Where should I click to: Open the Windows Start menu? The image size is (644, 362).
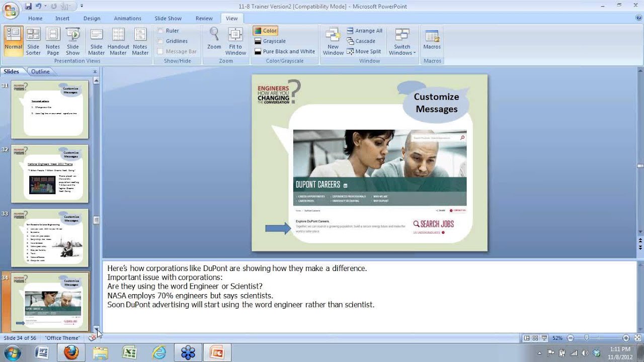(11, 352)
